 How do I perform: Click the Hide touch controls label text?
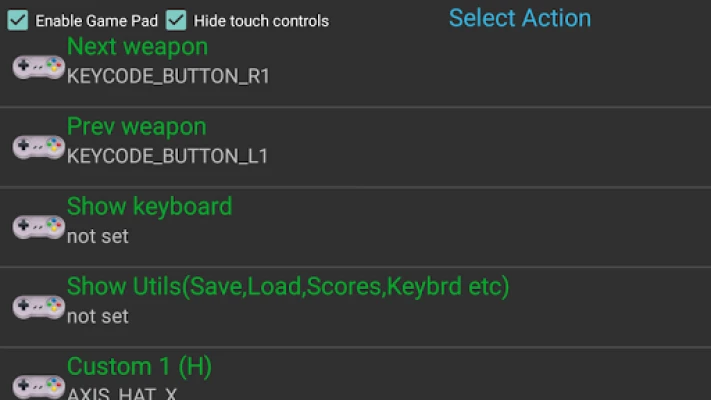tap(261, 21)
